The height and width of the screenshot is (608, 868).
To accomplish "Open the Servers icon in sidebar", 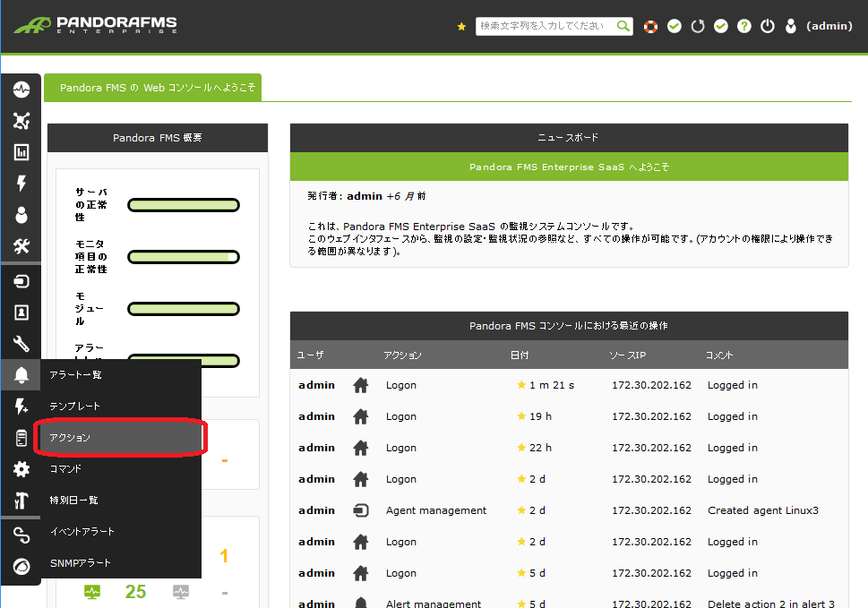I will tap(21, 438).
